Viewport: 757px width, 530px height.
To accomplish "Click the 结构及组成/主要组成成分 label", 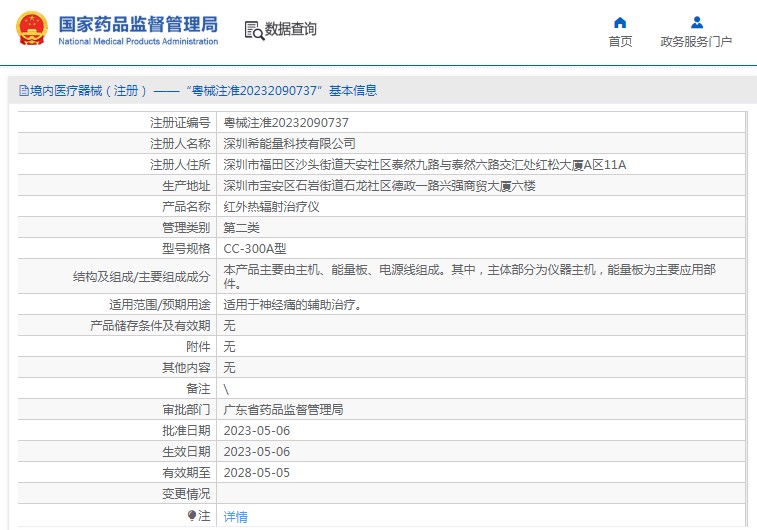I will [141, 277].
